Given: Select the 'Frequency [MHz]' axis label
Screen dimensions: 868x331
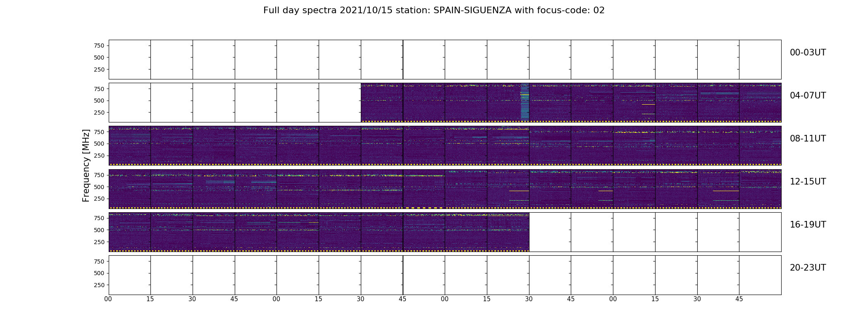Looking at the screenshot, I should pyautogui.click(x=86, y=165).
